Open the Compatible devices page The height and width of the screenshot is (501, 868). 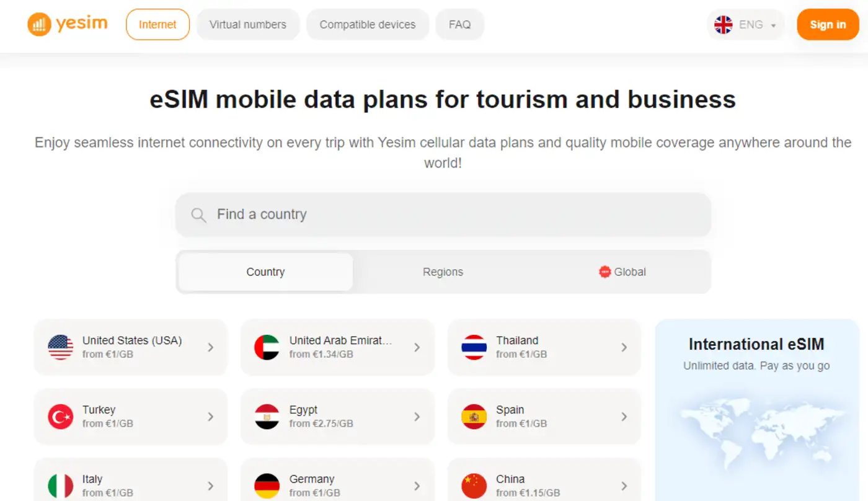click(368, 25)
